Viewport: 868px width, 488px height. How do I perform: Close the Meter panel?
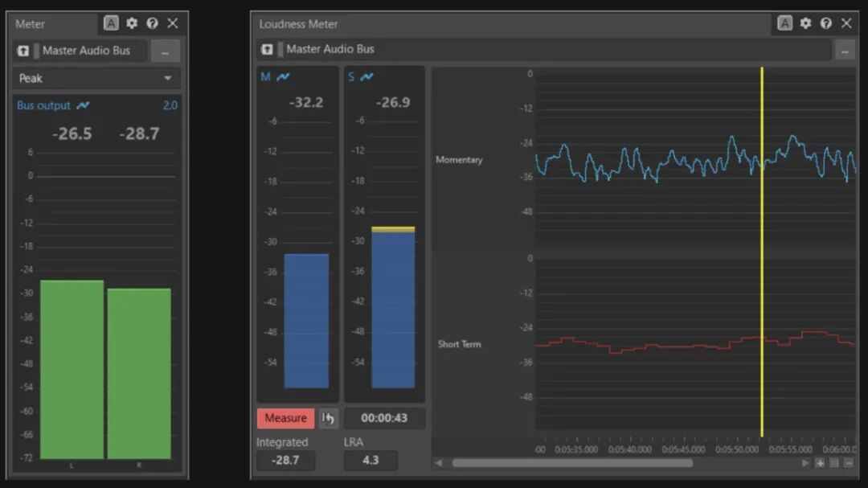coord(173,23)
